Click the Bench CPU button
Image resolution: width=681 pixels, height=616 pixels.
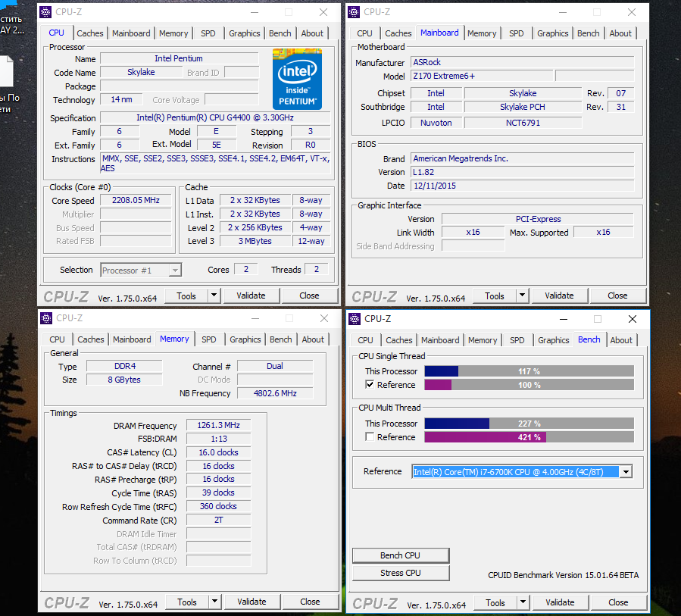pyautogui.click(x=401, y=555)
